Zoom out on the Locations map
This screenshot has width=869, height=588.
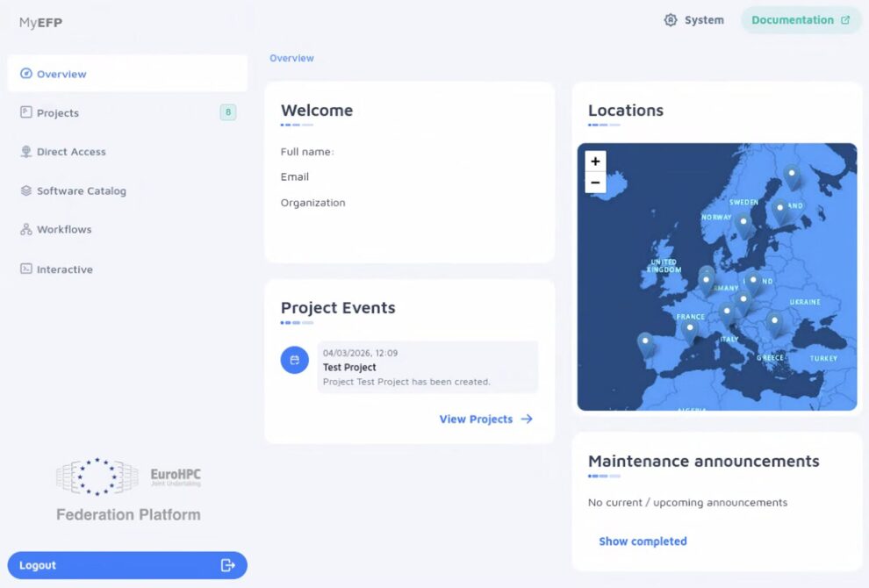[595, 183]
